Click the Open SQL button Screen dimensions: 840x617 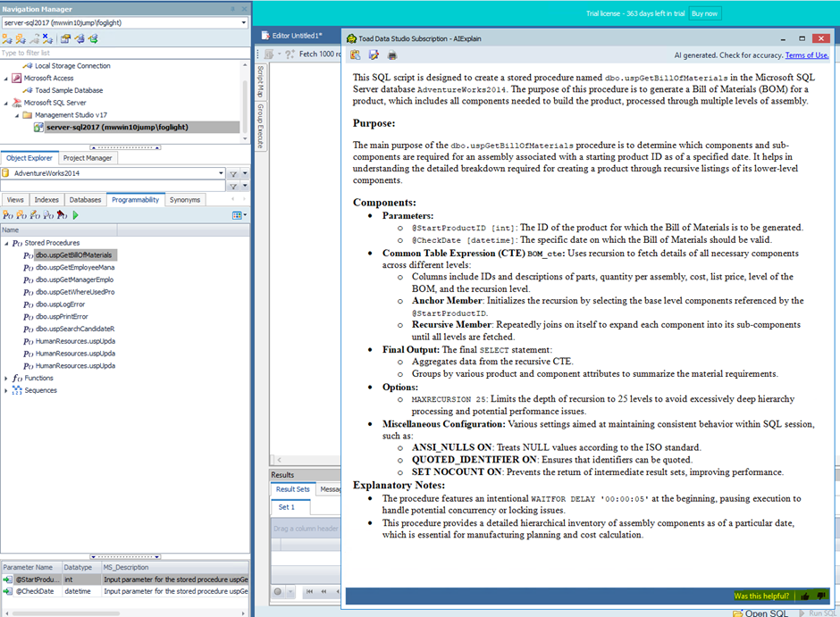760,613
